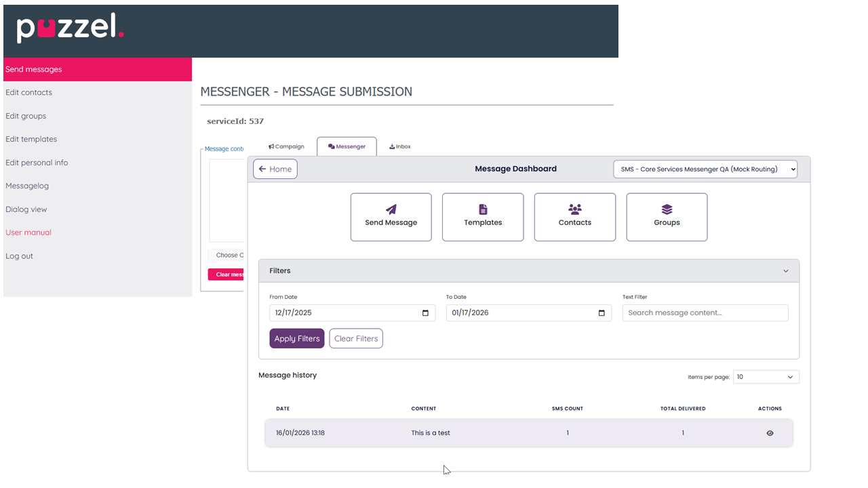Open the Groups stacked layers icon tile
The width and height of the screenshot is (868, 488).
pos(667,210)
